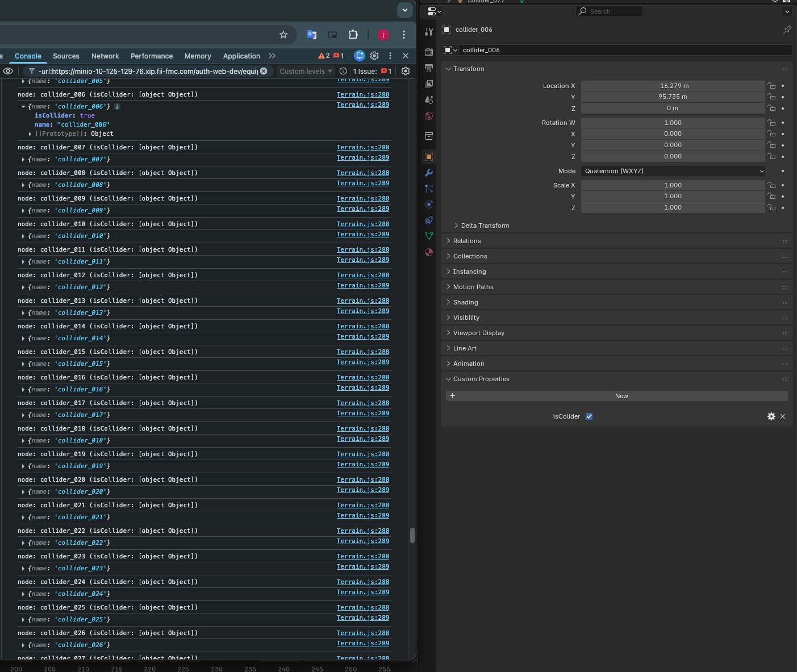
Task: Bookmark this page with star icon
Action: pyautogui.click(x=283, y=35)
